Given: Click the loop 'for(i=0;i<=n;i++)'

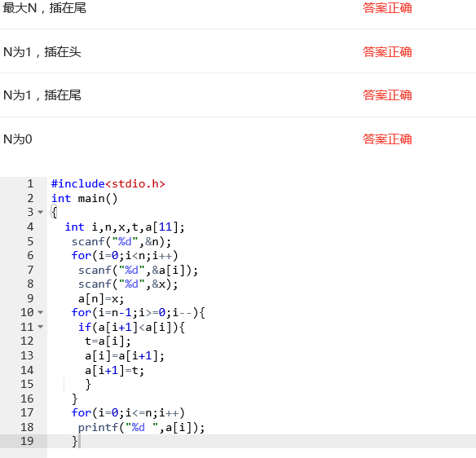Looking at the screenshot, I should (x=128, y=413).
